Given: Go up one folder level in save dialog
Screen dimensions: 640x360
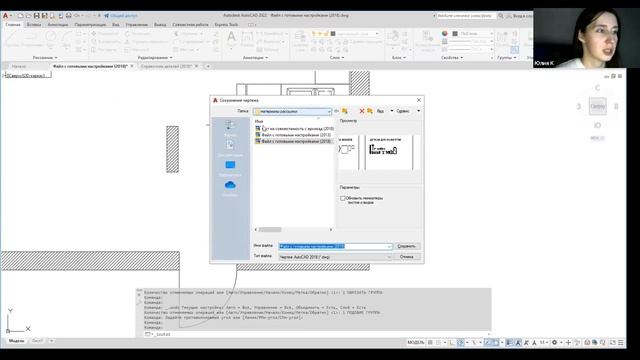Looking at the screenshot, I should coord(345,111).
